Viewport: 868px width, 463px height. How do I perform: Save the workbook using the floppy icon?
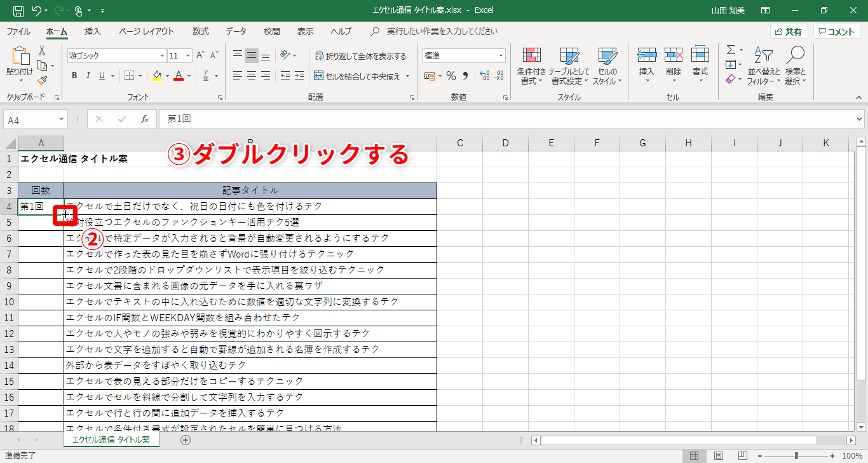(18, 11)
